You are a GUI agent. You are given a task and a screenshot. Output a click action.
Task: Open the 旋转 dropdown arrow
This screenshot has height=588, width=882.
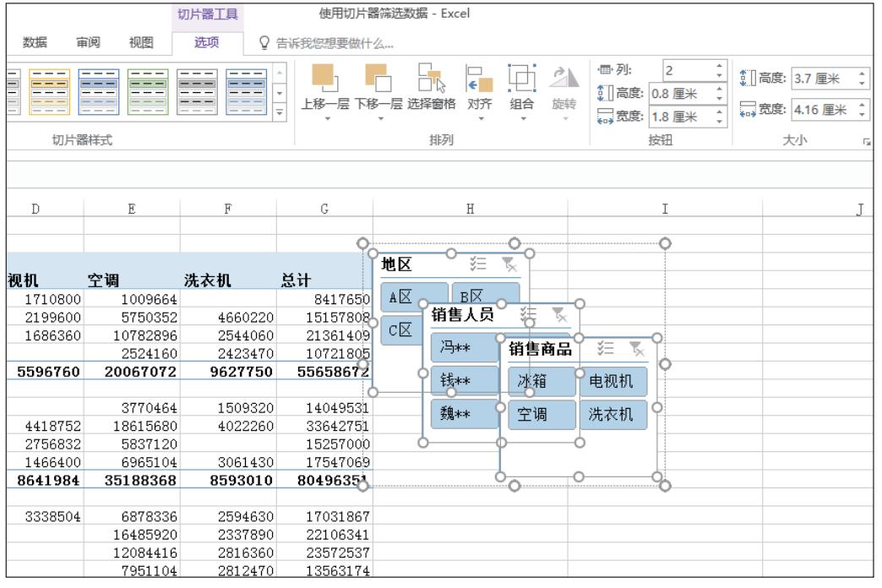(564, 119)
